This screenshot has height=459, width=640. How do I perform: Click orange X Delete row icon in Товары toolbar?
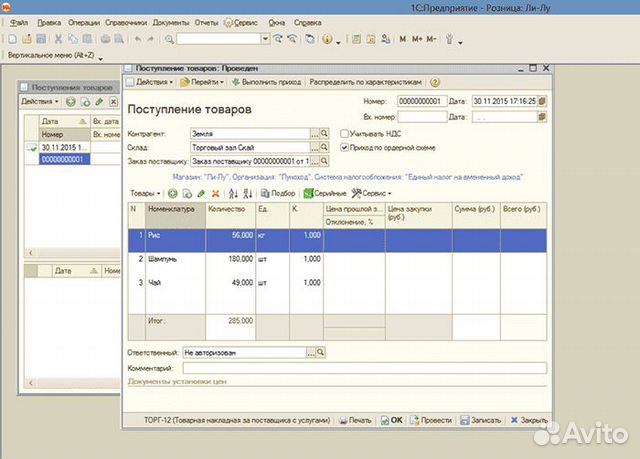[216, 193]
